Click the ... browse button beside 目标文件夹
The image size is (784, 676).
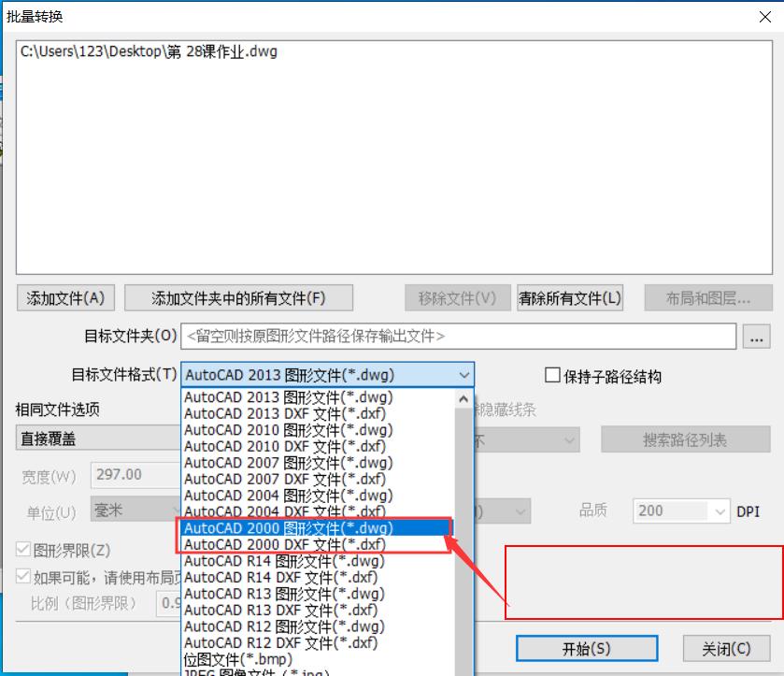point(757,336)
